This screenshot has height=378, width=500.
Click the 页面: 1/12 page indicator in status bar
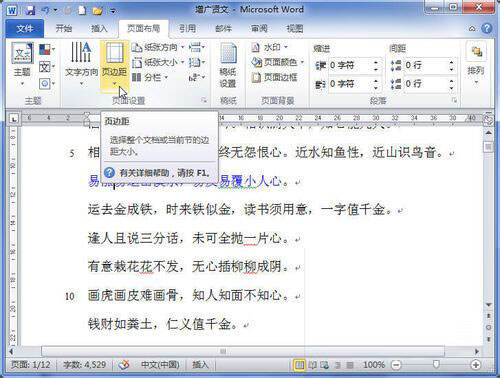point(31,365)
